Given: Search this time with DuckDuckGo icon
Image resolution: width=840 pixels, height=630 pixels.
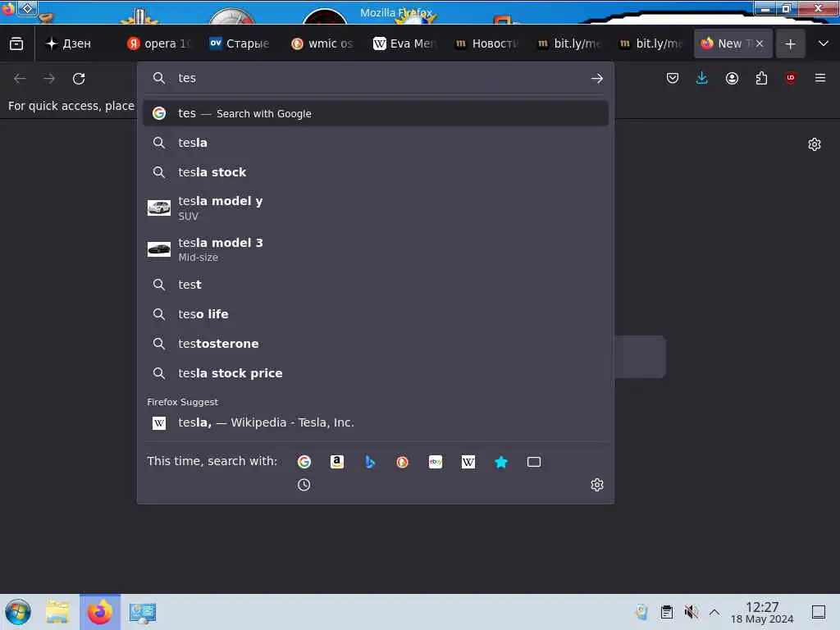Looking at the screenshot, I should pos(402,462).
